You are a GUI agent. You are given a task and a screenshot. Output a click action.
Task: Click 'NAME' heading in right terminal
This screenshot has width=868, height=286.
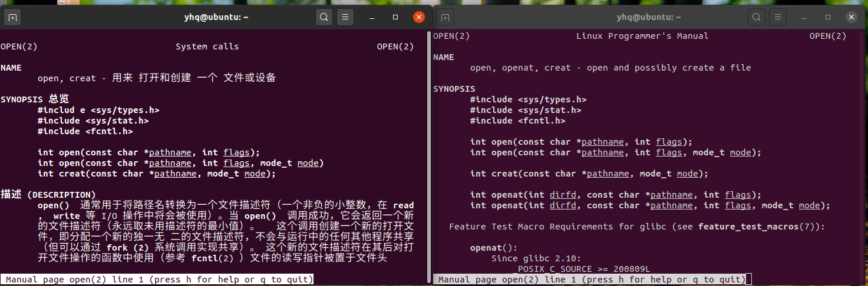pos(444,57)
